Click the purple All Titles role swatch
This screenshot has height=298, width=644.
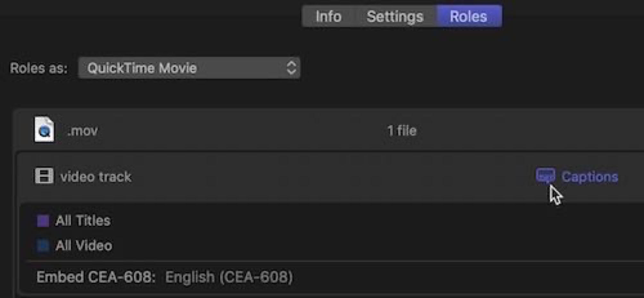tap(43, 221)
